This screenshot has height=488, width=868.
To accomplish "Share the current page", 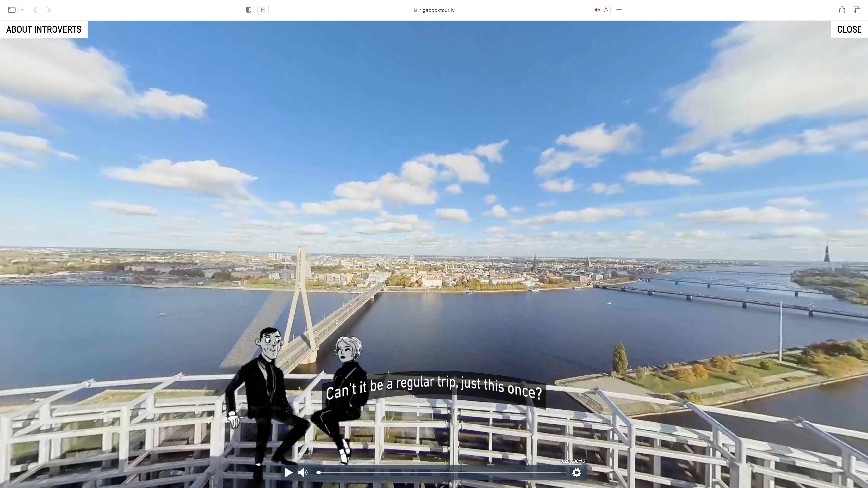I will click(x=842, y=10).
